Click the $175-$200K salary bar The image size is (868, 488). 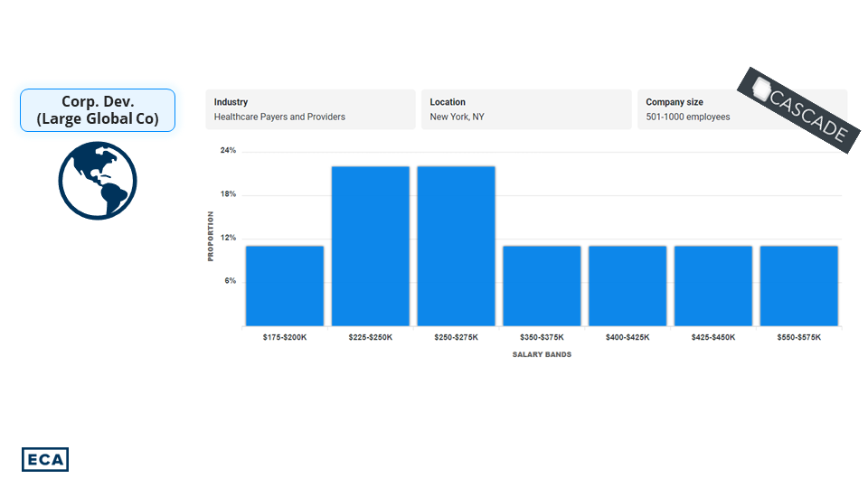coord(285,286)
